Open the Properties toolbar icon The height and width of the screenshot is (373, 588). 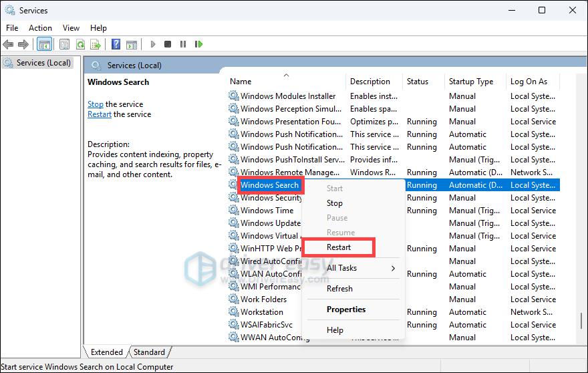[65, 44]
